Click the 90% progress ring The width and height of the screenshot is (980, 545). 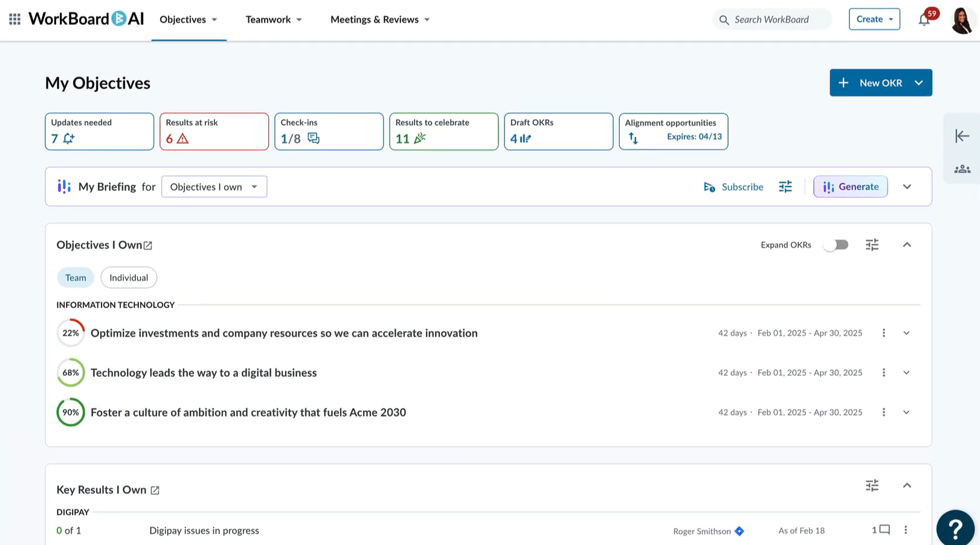[71, 412]
